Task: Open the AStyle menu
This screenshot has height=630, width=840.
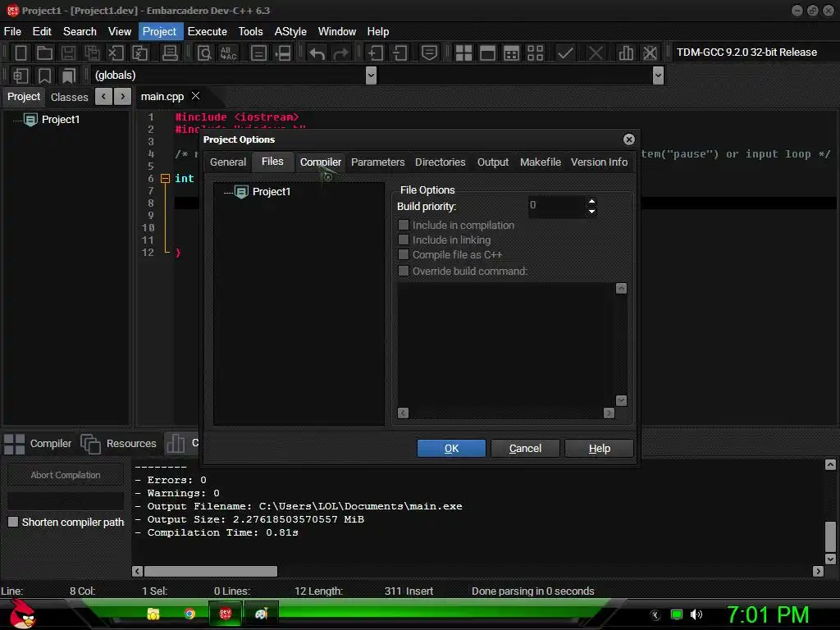Action: pyautogui.click(x=290, y=32)
